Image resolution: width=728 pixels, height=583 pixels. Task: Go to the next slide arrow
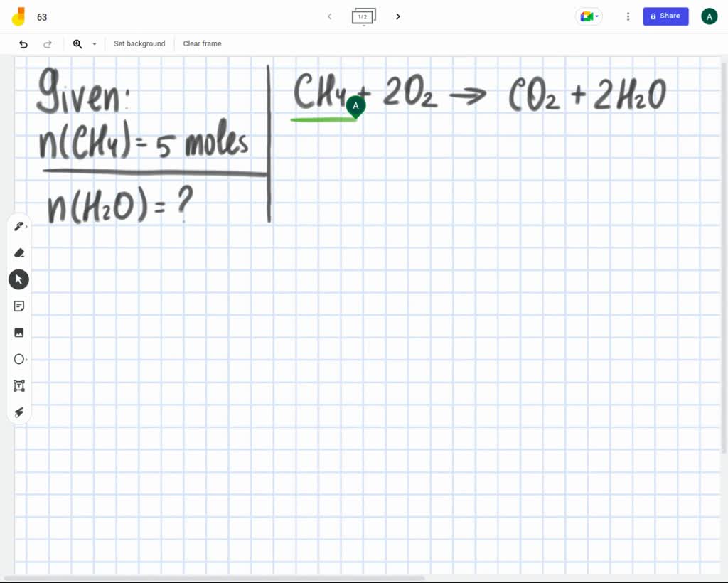click(397, 16)
